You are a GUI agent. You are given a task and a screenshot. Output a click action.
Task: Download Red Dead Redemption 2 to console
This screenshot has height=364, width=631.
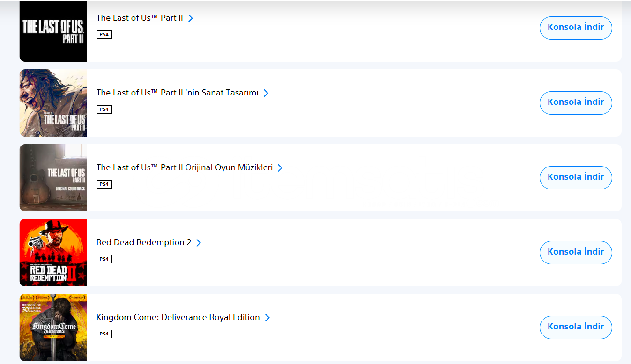576,252
